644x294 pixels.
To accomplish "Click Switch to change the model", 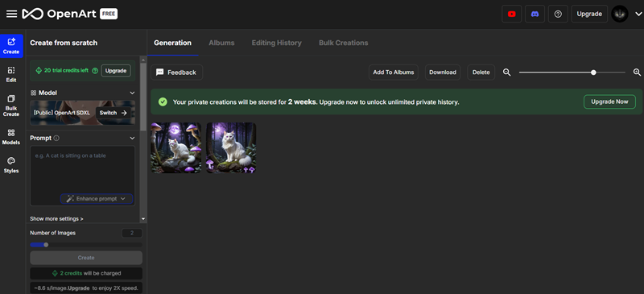I will coord(113,113).
